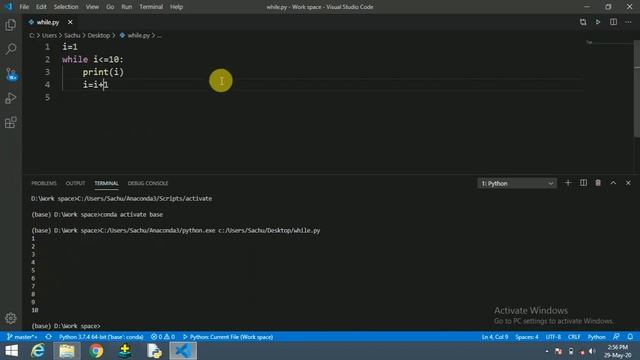Click the Open Changes compare icon
The image size is (640, 360).
583,22
